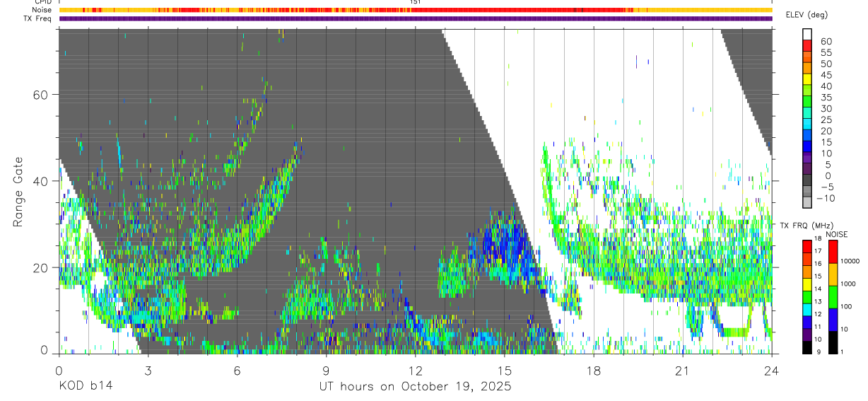Select the green swatch on the NOISE legend
The image size is (868, 401).
(x=833, y=296)
